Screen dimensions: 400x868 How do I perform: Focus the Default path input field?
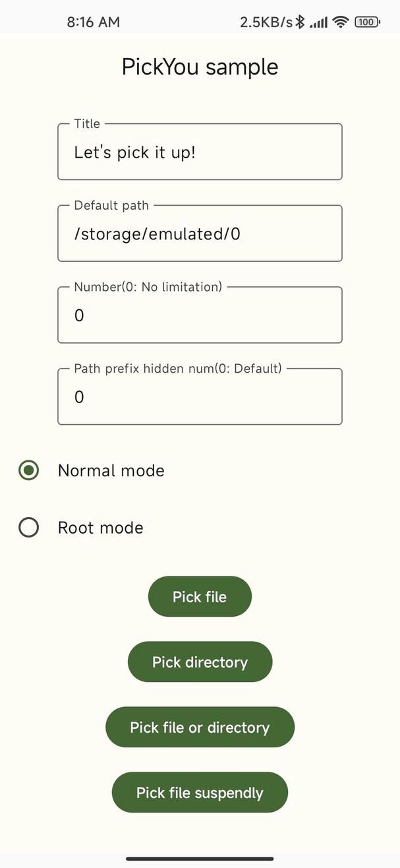coord(200,233)
